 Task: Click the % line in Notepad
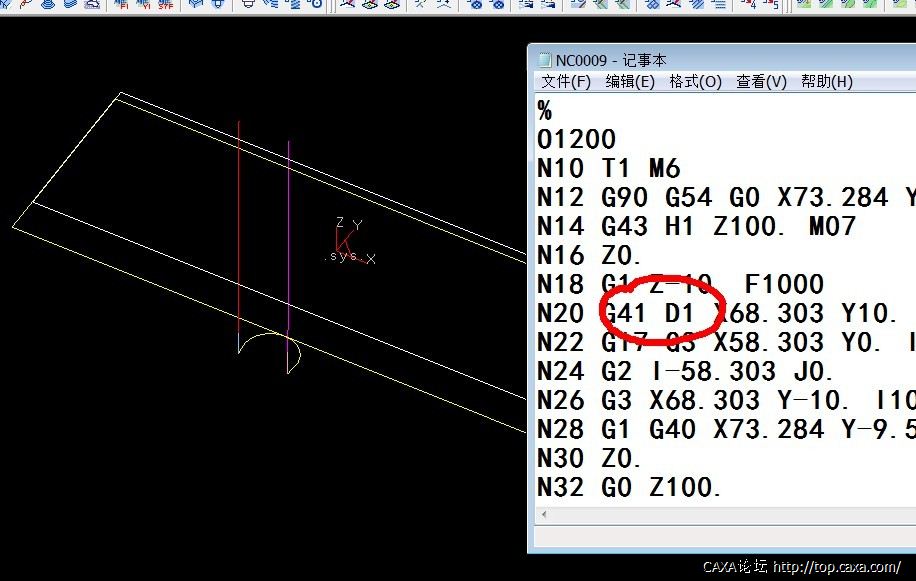click(x=544, y=110)
